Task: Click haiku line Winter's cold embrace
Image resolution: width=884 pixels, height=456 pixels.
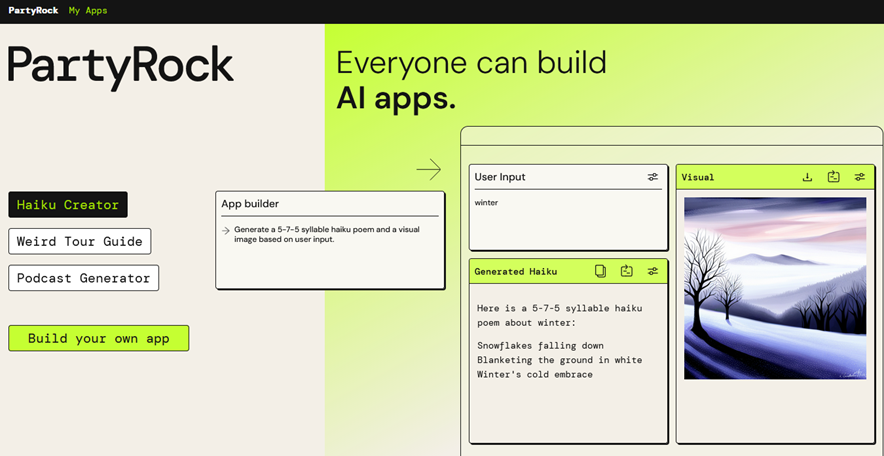Action: (x=534, y=374)
